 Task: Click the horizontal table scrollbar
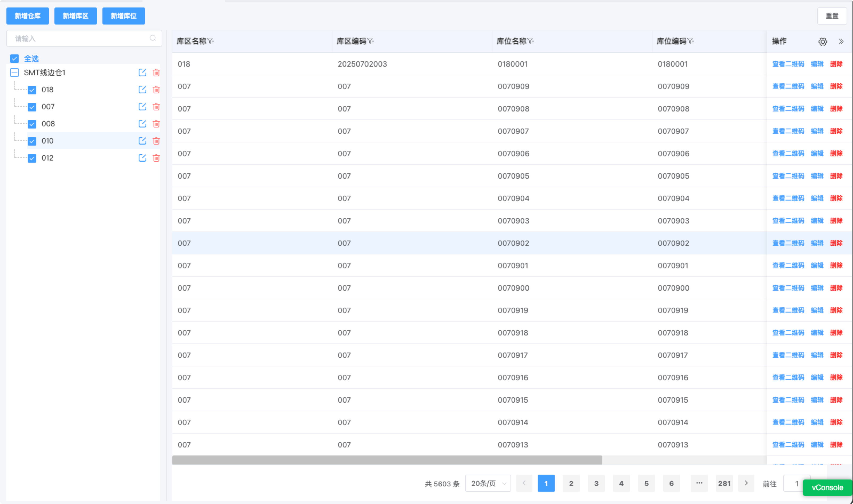pyautogui.click(x=387, y=460)
